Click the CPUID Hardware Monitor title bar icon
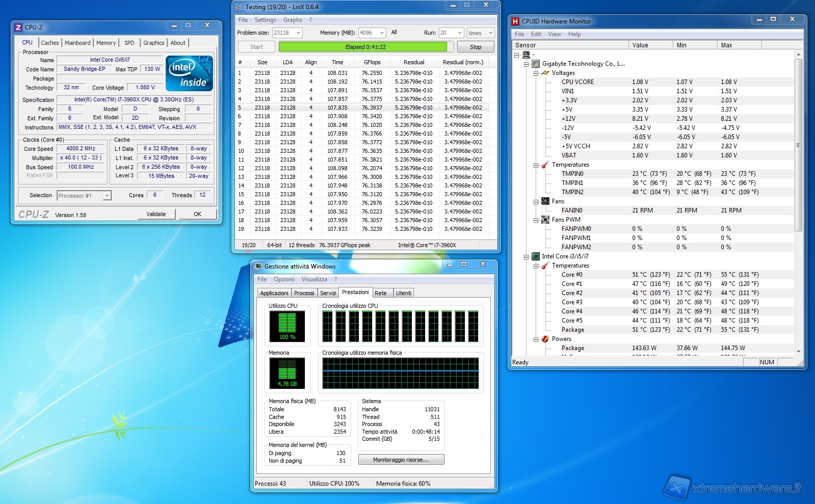The width and height of the screenshot is (815, 504). click(515, 21)
